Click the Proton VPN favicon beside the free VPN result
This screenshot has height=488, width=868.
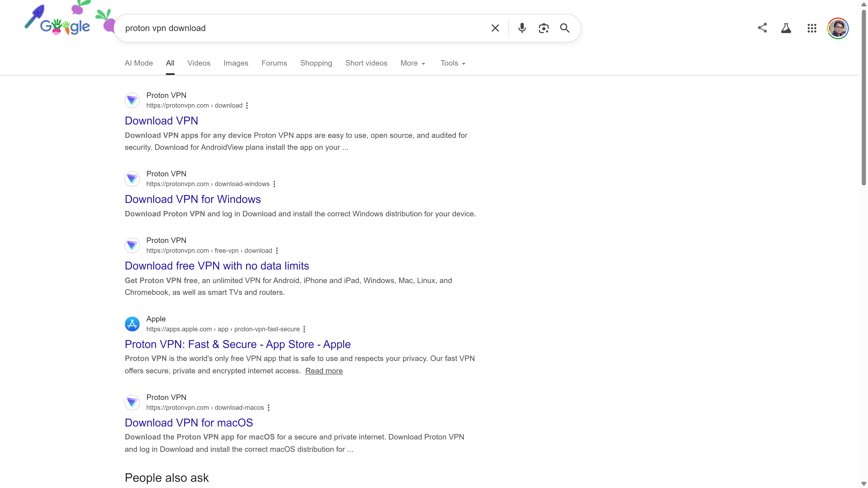click(x=132, y=245)
